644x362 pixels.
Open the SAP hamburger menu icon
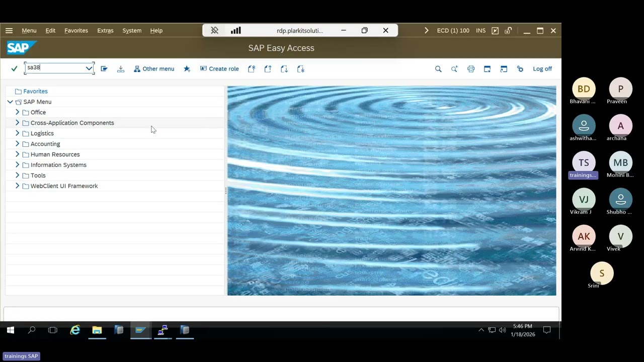click(x=9, y=31)
